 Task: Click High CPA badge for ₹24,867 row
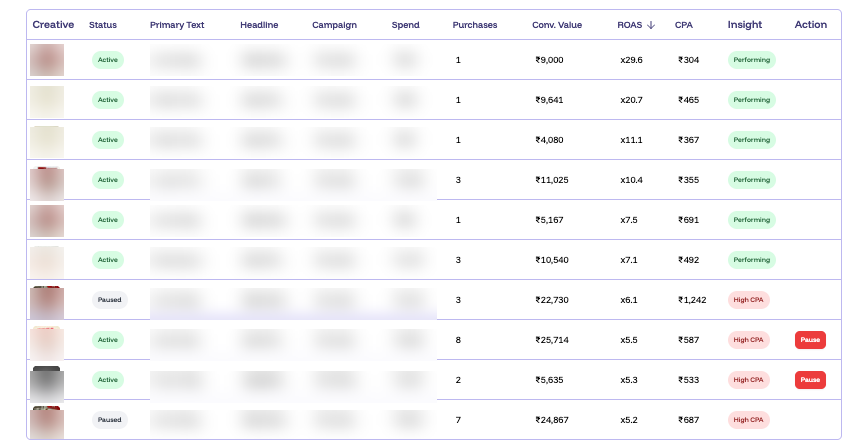click(748, 420)
